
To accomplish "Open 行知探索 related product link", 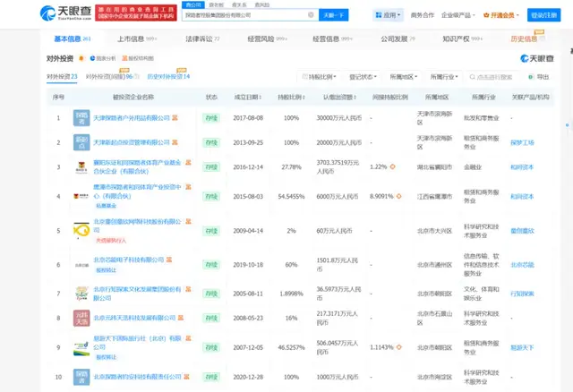I will (522, 294).
